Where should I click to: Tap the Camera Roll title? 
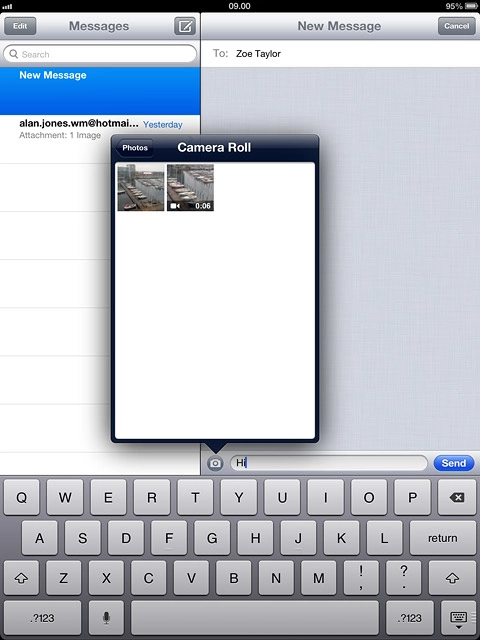tap(214, 147)
